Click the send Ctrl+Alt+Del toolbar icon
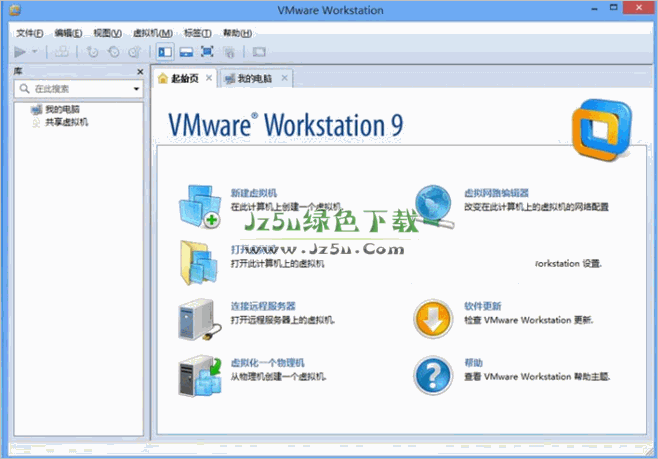Image resolution: width=658 pixels, height=459 pixels. [x=61, y=52]
